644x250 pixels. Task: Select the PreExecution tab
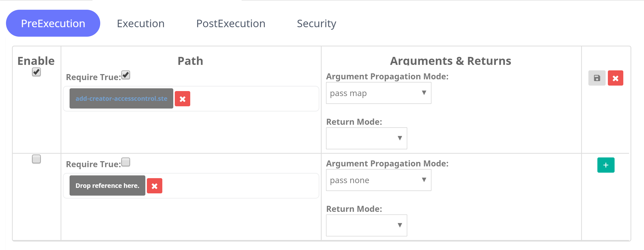pos(53,23)
